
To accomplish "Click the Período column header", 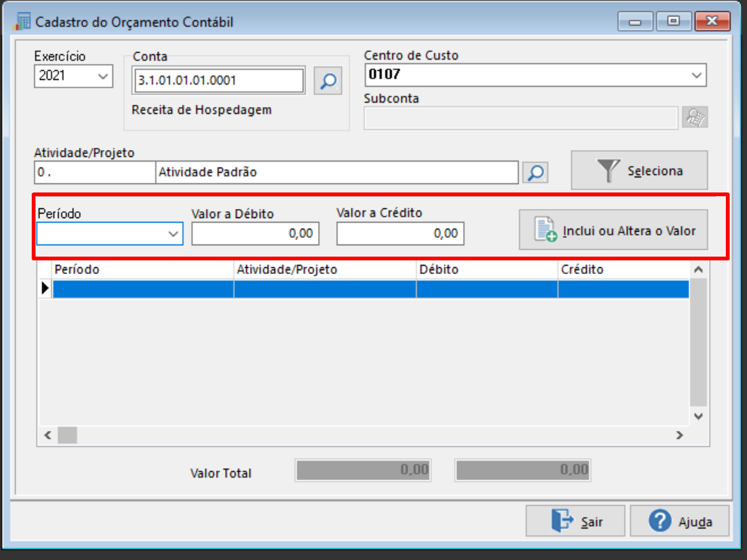I will (x=143, y=269).
